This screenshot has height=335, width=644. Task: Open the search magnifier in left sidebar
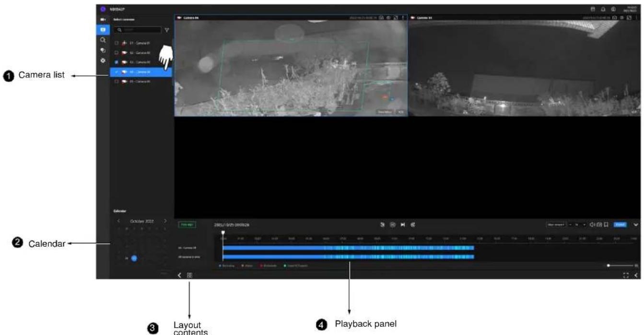coord(103,41)
